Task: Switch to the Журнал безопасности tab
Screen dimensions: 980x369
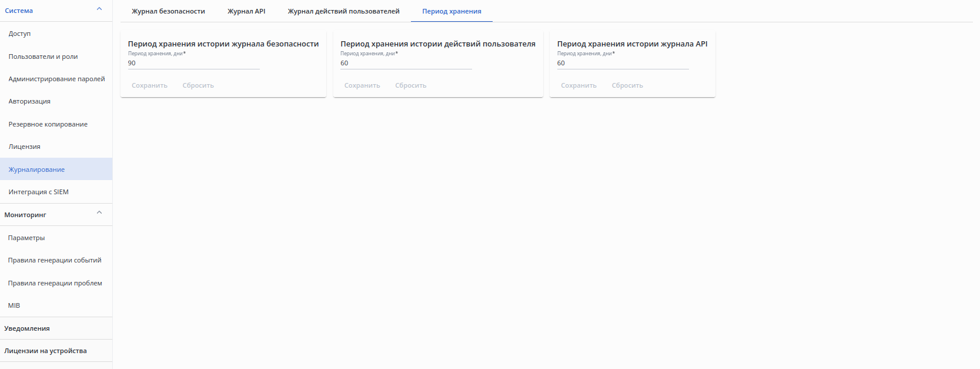Action: tap(168, 11)
